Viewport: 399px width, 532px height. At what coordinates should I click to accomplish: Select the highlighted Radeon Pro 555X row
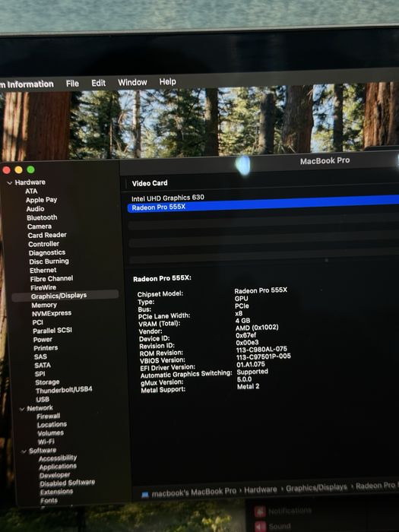point(263,204)
